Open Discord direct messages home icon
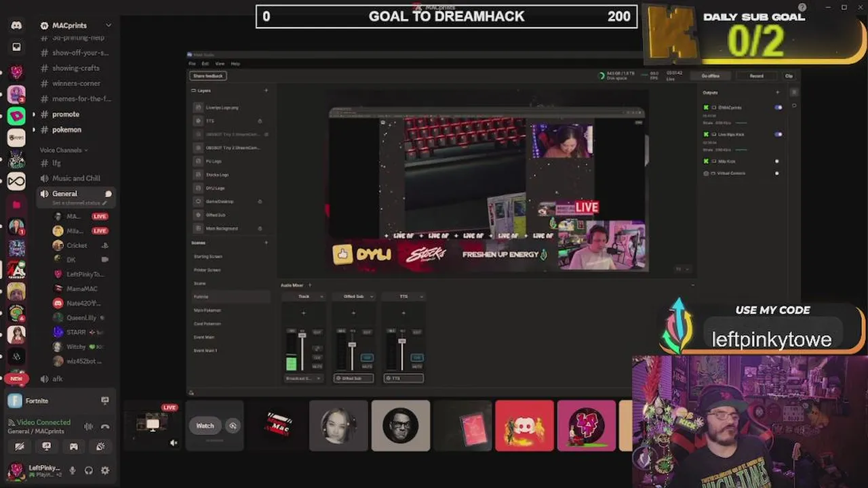 click(16, 25)
